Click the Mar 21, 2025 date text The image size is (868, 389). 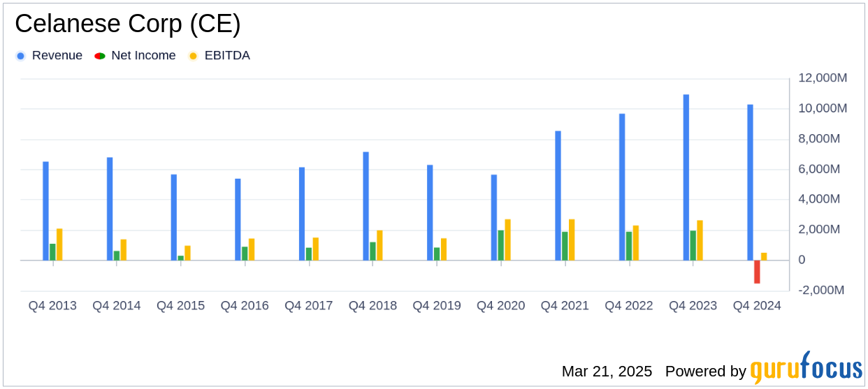(607, 372)
